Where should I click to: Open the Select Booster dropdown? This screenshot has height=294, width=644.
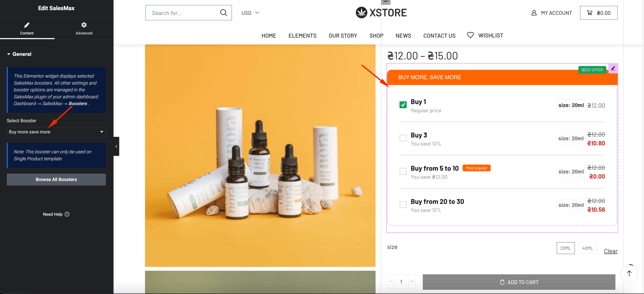point(56,132)
